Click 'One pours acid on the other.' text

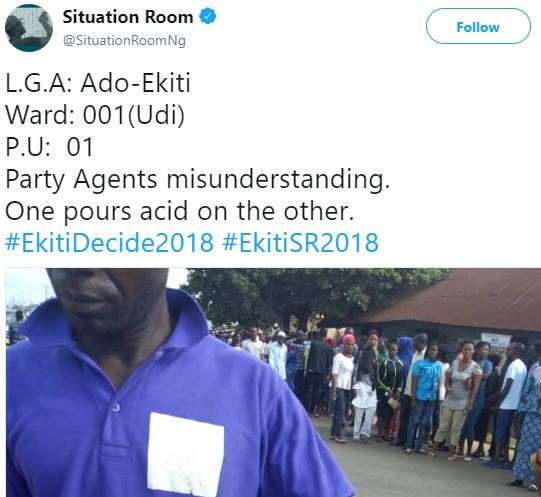click(180, 211)
